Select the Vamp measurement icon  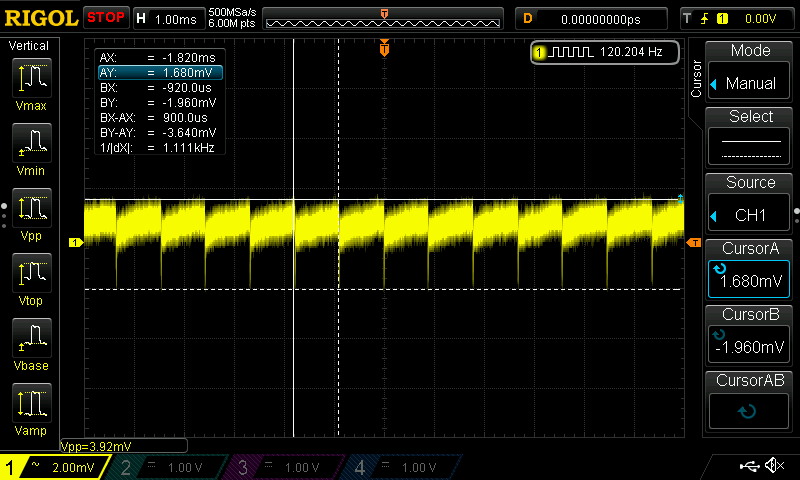tap(31, 403)
